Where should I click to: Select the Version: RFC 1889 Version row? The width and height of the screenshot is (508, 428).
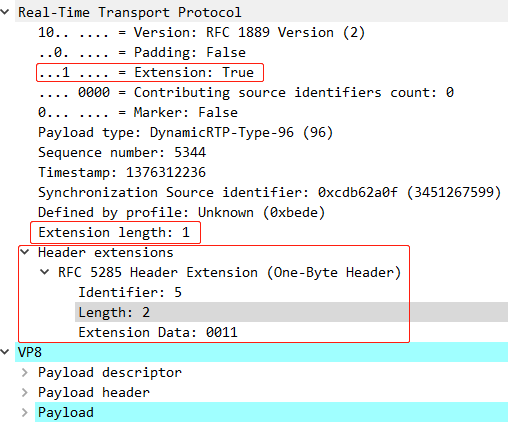pos(201,32)
